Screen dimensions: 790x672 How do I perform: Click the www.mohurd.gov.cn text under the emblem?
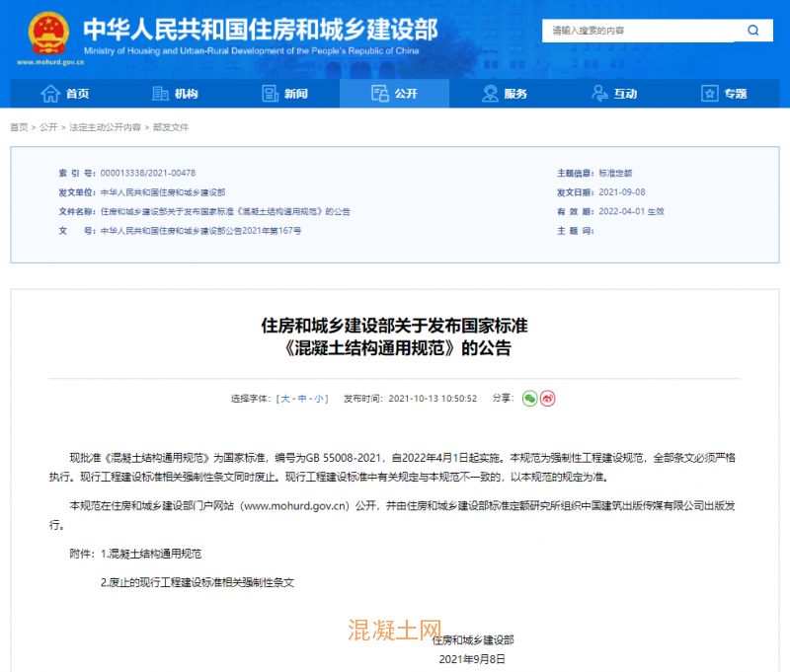50,62
